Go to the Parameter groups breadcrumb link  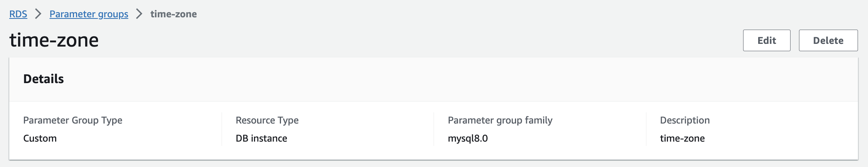click(89, 14)
